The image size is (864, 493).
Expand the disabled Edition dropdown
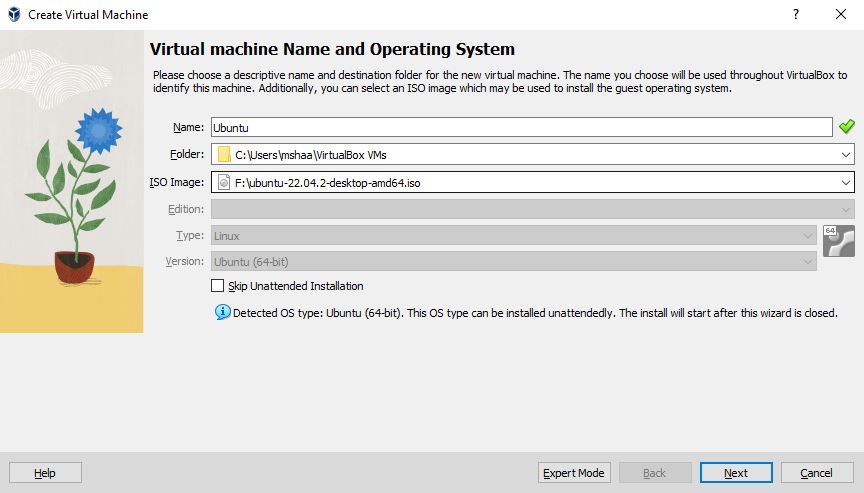click(x=846, y=209)
